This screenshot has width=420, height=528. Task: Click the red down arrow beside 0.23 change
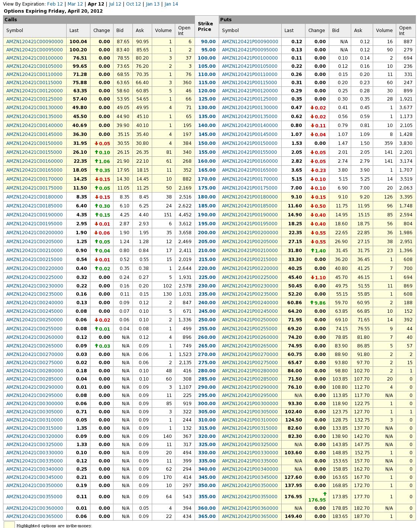click(312, 170)
